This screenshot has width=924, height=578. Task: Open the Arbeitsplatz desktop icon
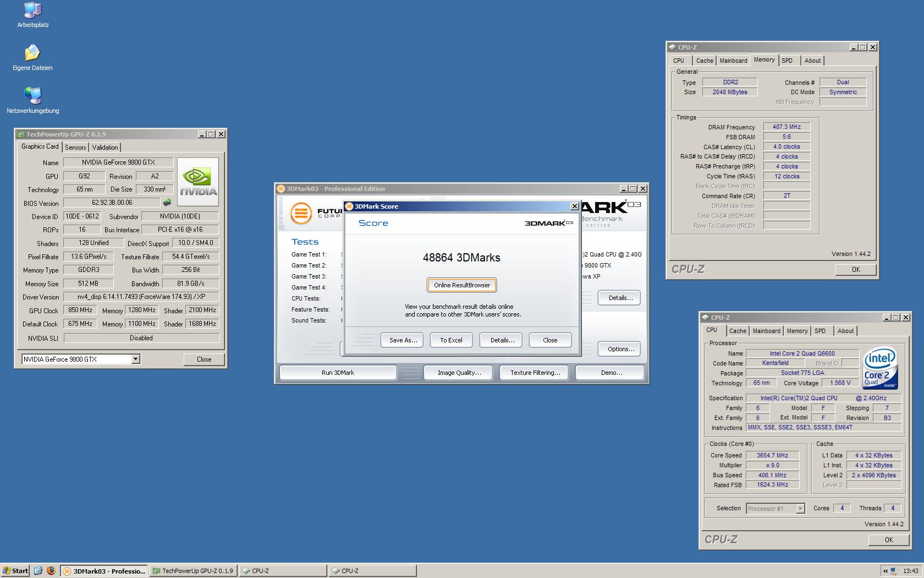pyautogui.click(x=33, y=15)
